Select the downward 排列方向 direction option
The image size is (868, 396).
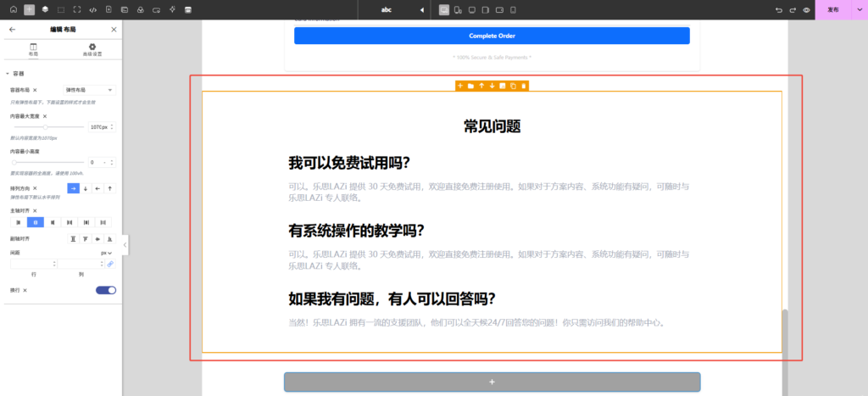[86, 188]
